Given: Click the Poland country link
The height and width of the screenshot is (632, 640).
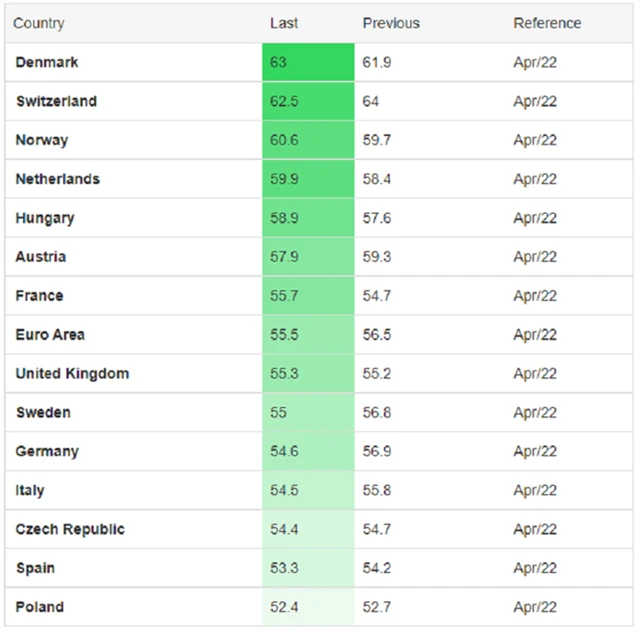Looking at the screenshot, I should pyautogui.click(x=40, y=608).
